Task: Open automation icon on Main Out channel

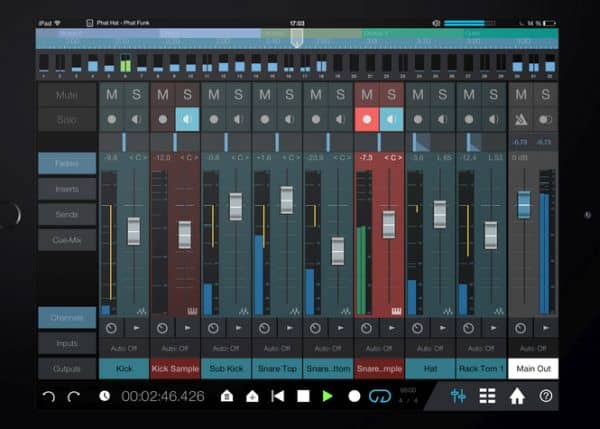Action: pyautogui.click(x=520, y=328)
